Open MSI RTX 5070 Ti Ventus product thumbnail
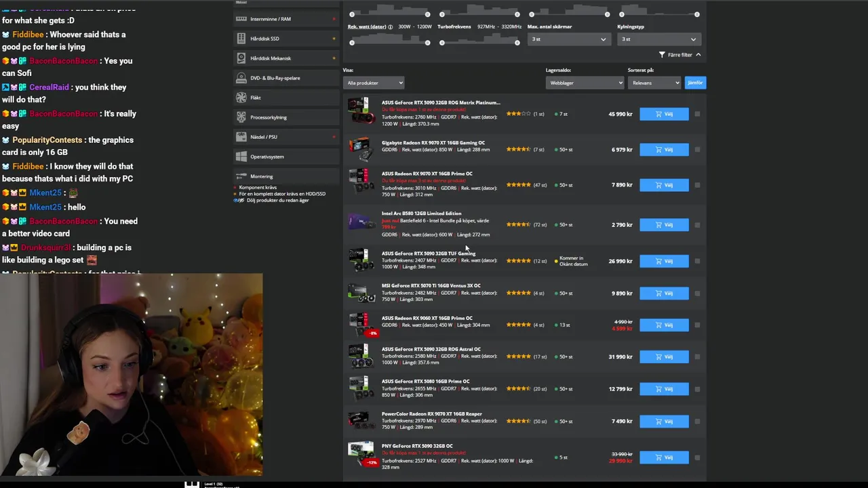The width and height of the screenshot is (868, 488). 360,293
